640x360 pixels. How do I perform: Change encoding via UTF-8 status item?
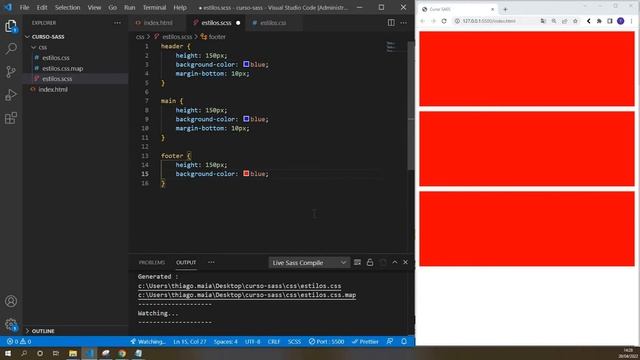pyautogui.click(x=253, y=342)
